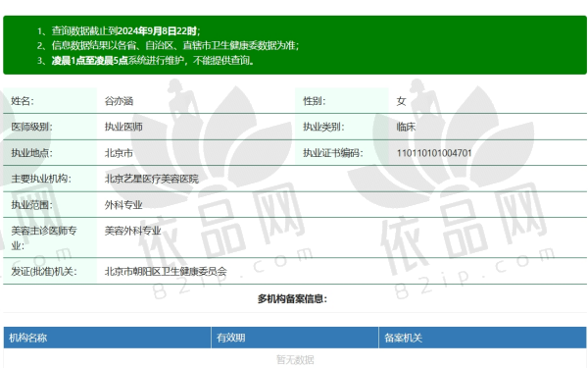The width and height of the screenshot is (588, 368).
Task: Select the value 临床
Action: tap(406, 127)
